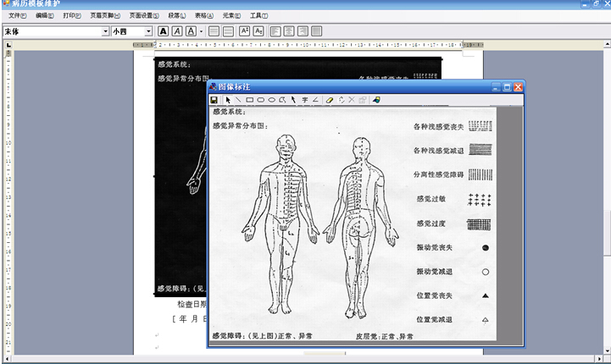The width and height of the screenshot is (611, 364).
Task: Click the delete X icon in annotation toolbar
Action: pos(352,100)
